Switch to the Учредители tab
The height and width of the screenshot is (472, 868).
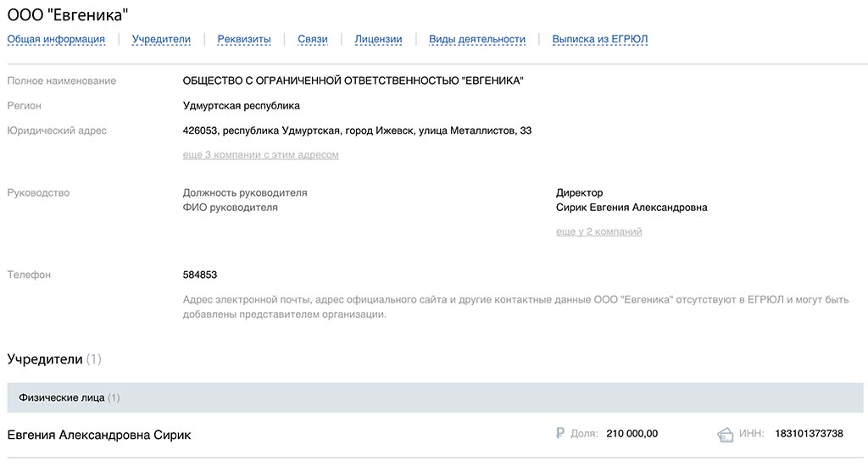(x=161, y=39)
